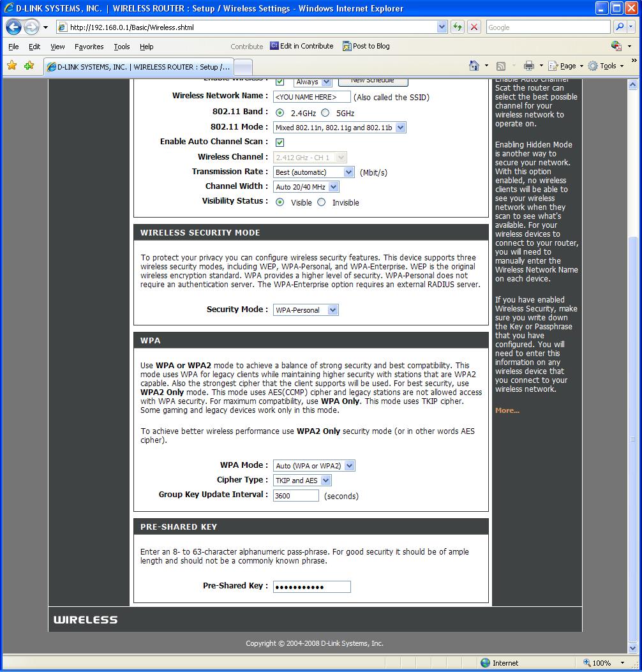This screenshot has width=642, height=672.
Task: Open the Transmission Rate dropdown
Action: pyautogui.click(x=314, y=172)
